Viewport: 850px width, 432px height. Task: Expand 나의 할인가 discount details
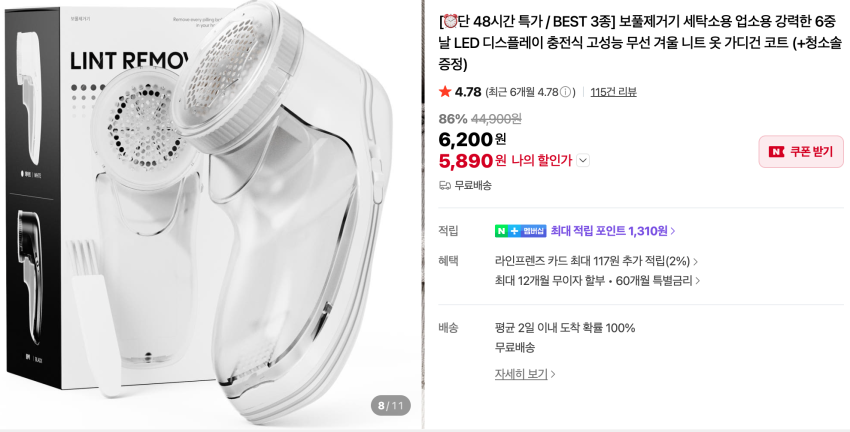583,160
